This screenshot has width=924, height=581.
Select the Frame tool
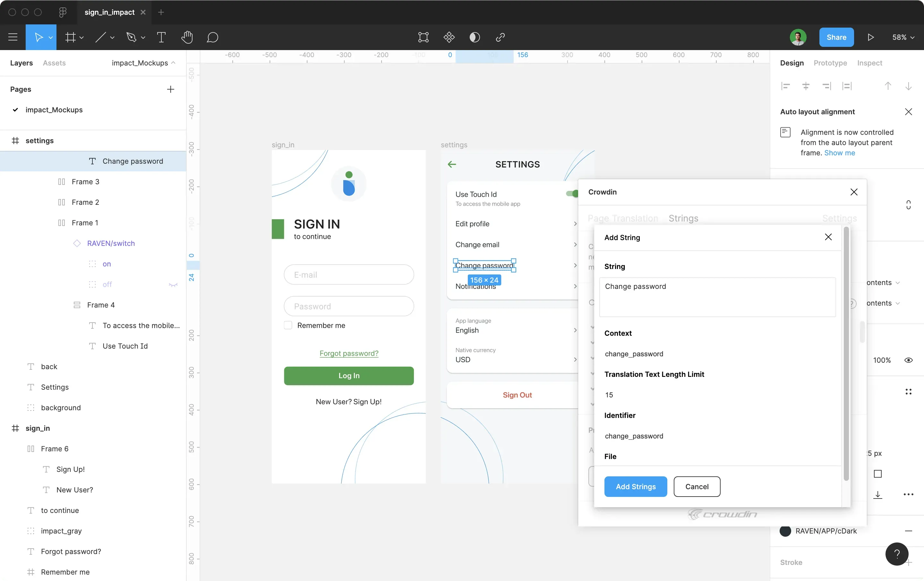coord(71,37)
